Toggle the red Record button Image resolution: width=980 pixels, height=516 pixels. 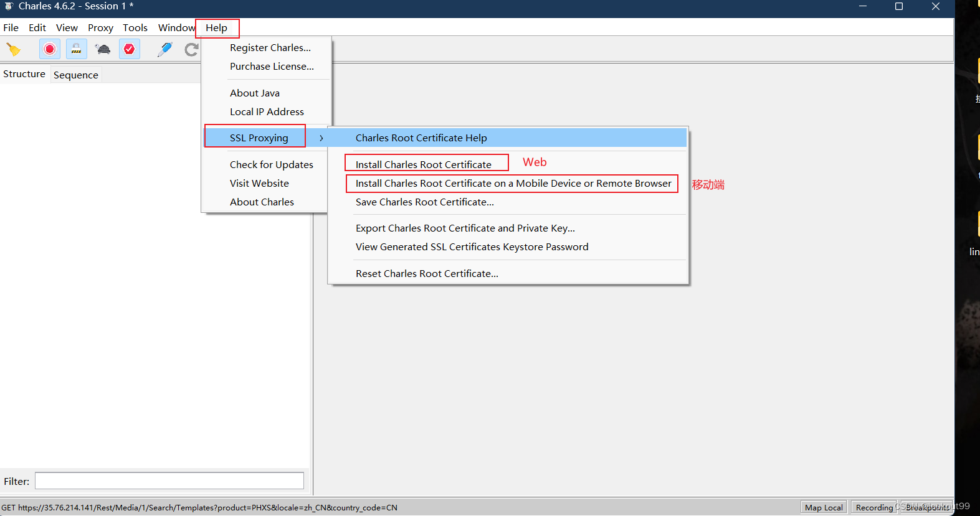coord(50,49)
